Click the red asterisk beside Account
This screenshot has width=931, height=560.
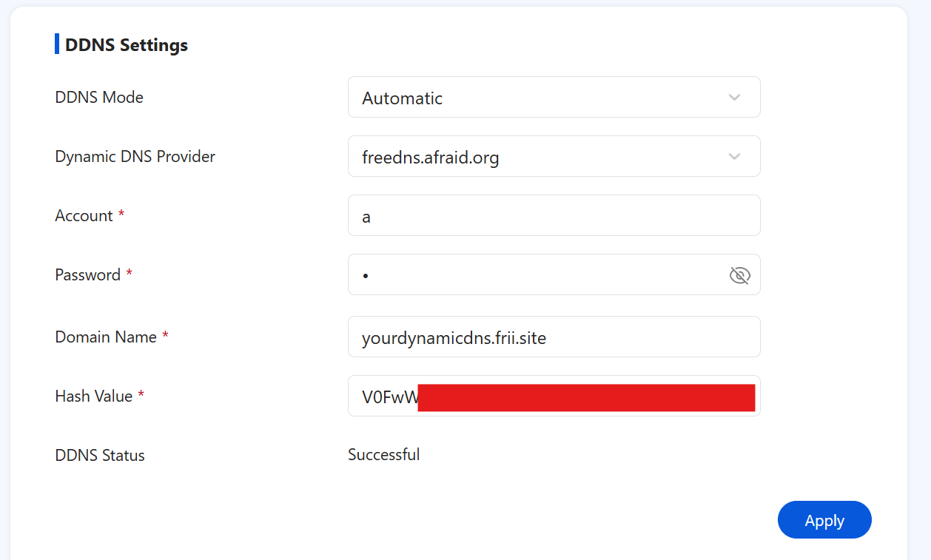pos(122,214)
